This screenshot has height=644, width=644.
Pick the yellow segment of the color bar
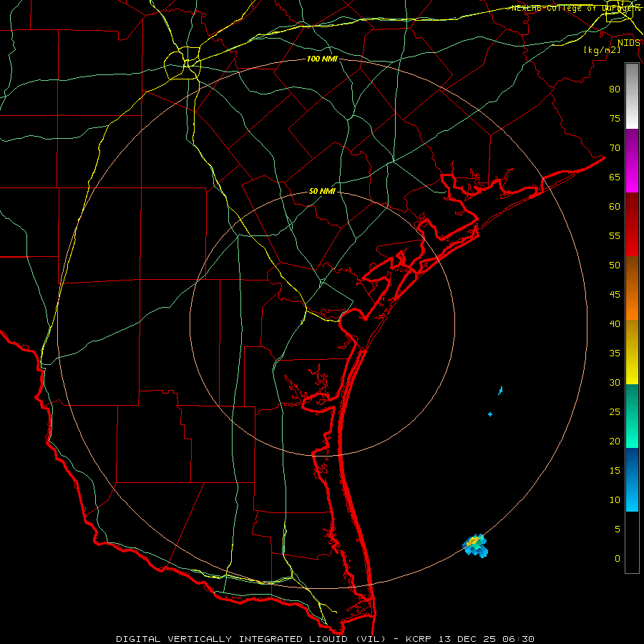pyautogui.click(x=632, y=352)
